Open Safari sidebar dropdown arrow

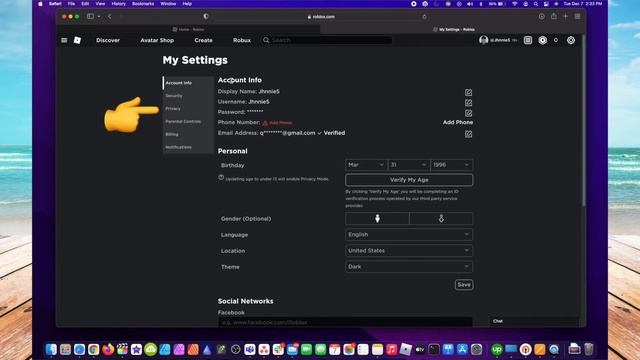99,16
